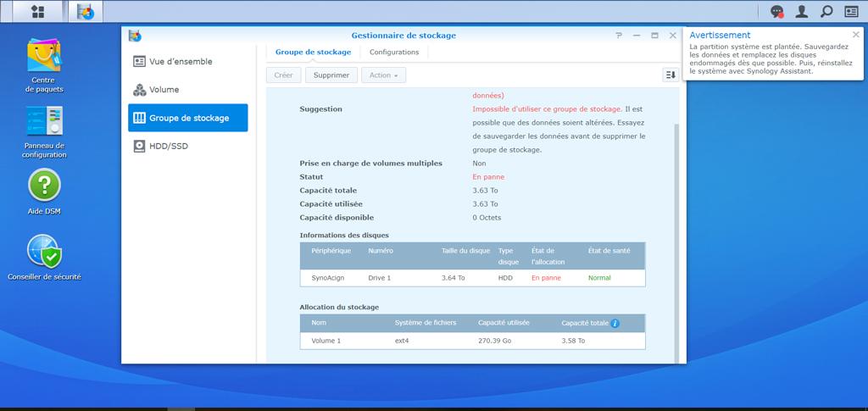The height and width of the screenshot is (411, 868).
Task: Switch to the Configurations tab
Action: click(x=394, y=53)
